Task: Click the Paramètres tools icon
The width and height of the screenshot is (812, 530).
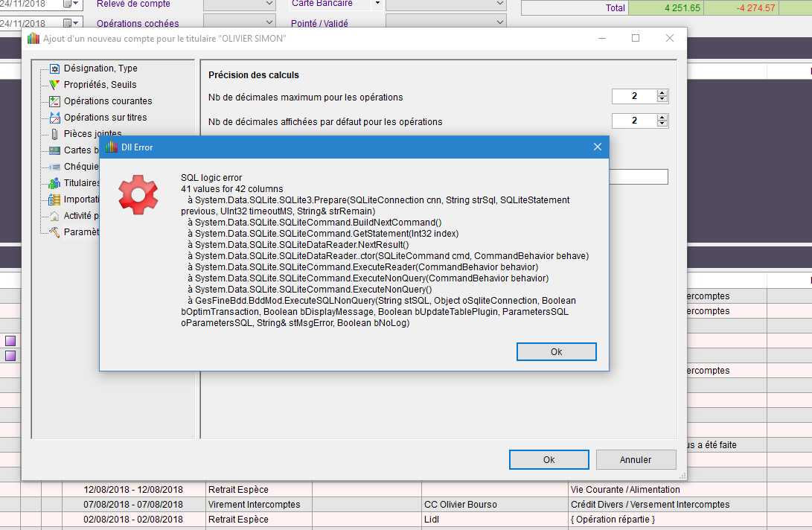Action: click(x=54, y=232)
